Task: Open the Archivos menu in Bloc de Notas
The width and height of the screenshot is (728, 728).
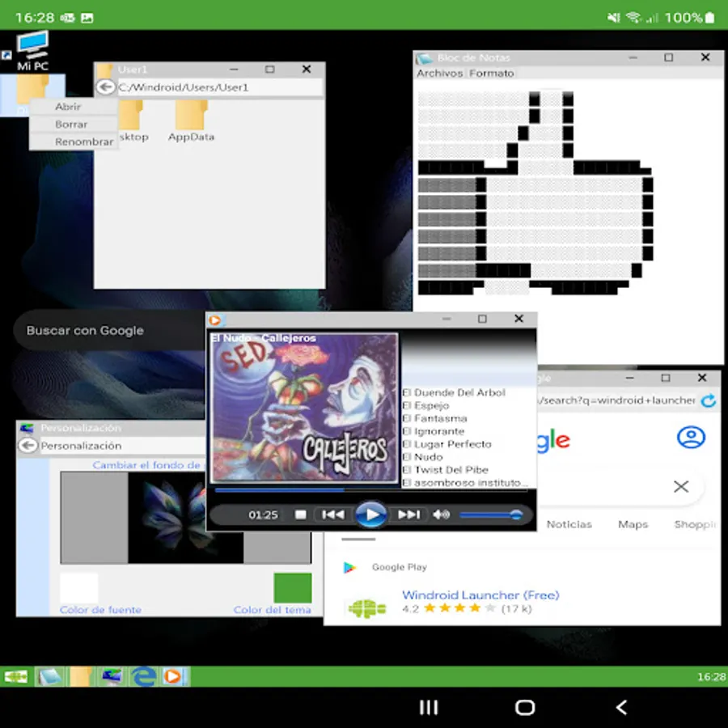Action: coord(440,73)
